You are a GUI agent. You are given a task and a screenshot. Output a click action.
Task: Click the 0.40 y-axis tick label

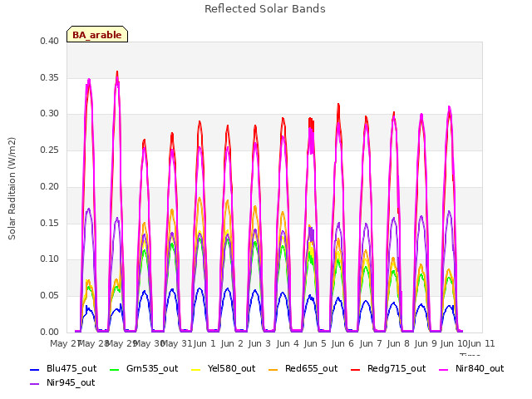[x=49, y=41]
